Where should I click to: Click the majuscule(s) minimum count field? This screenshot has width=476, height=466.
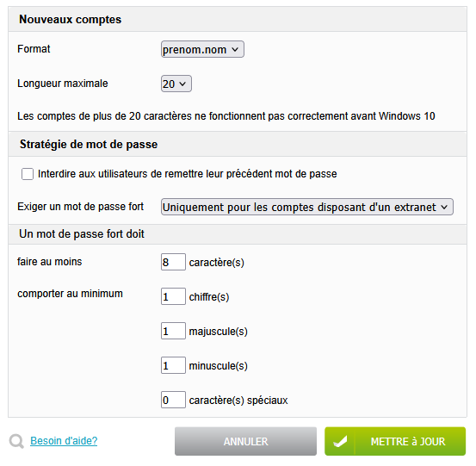point(173,331)
